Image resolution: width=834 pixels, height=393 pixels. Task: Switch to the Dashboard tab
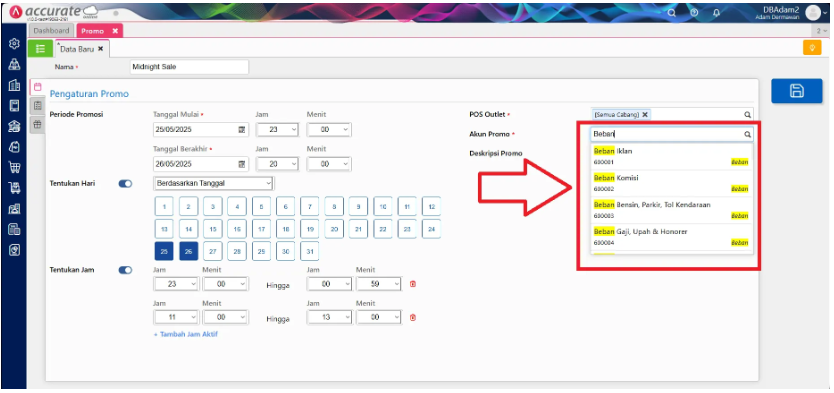(x=51, y=31)
